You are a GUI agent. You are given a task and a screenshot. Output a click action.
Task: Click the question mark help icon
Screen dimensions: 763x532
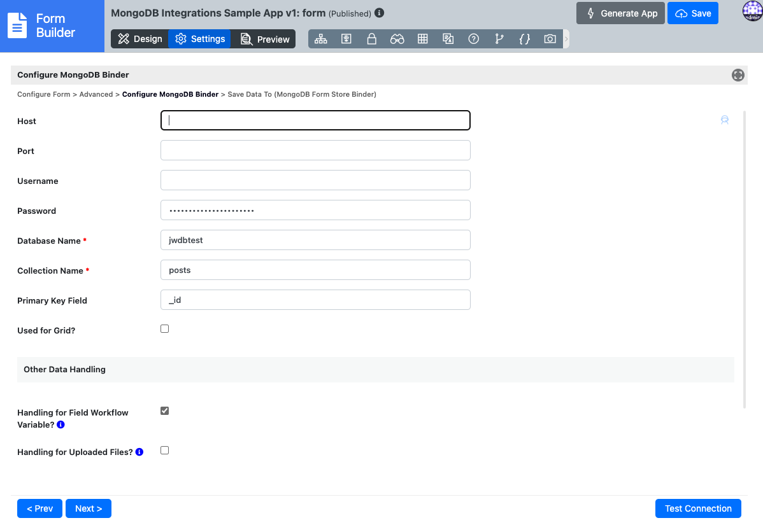pyautogui.click(x=474, y=39)
